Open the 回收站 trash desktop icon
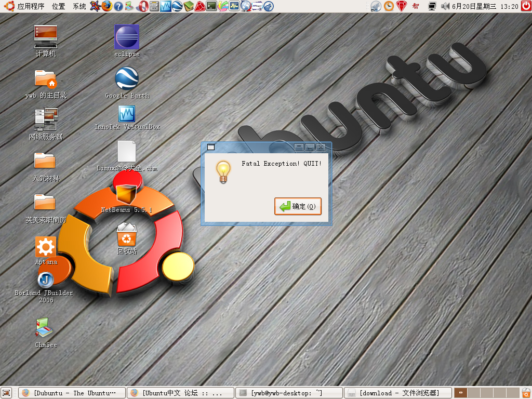The image size is (532, 399). [127, 238]
